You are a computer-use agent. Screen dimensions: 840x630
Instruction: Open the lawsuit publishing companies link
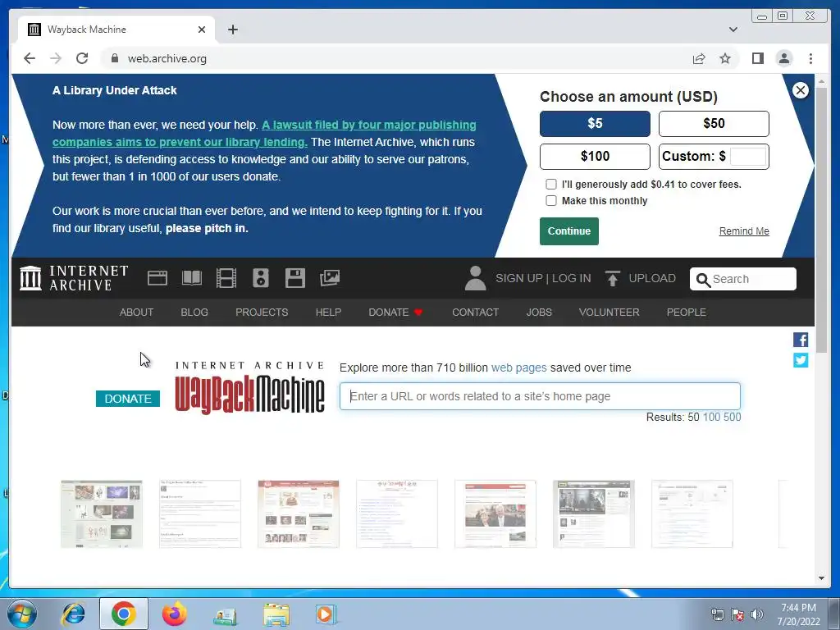(x=264, y=134)
